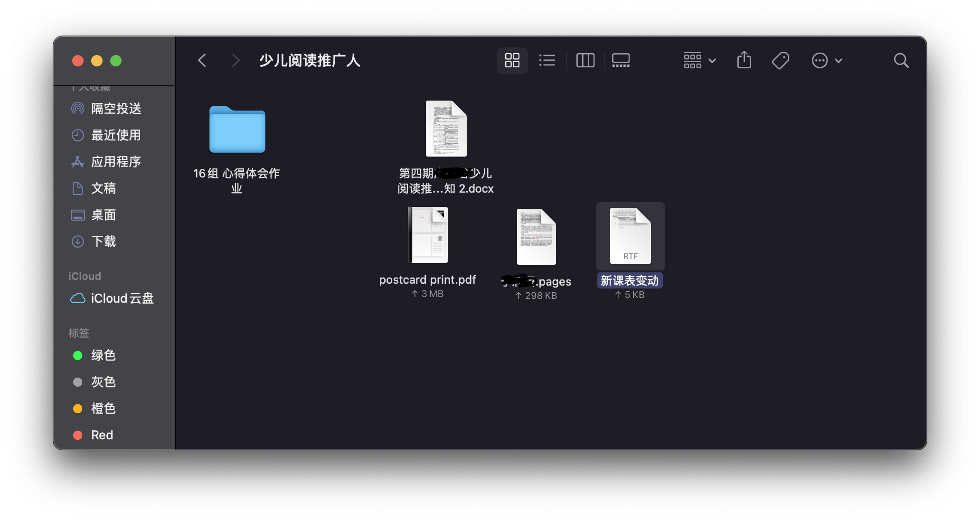980x520 pixels.
Task: Select the 新课表变动 RTF file
Action: tap(630, 236)
